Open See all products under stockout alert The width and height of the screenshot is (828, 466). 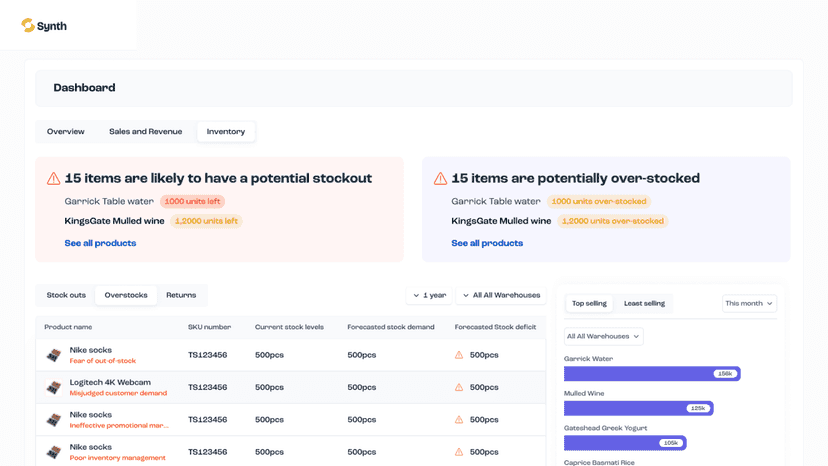(100, 243)
